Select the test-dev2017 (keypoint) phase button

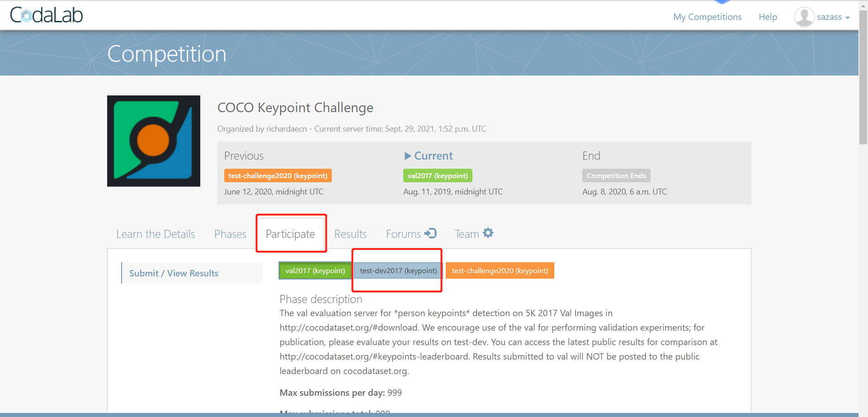pos(397,270)
